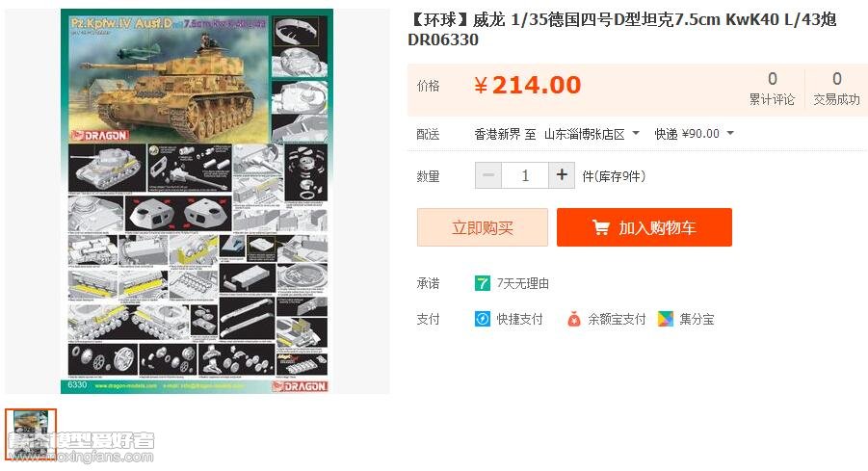
Task: Click the blue quick payment icon
Action: pos(482,319)
